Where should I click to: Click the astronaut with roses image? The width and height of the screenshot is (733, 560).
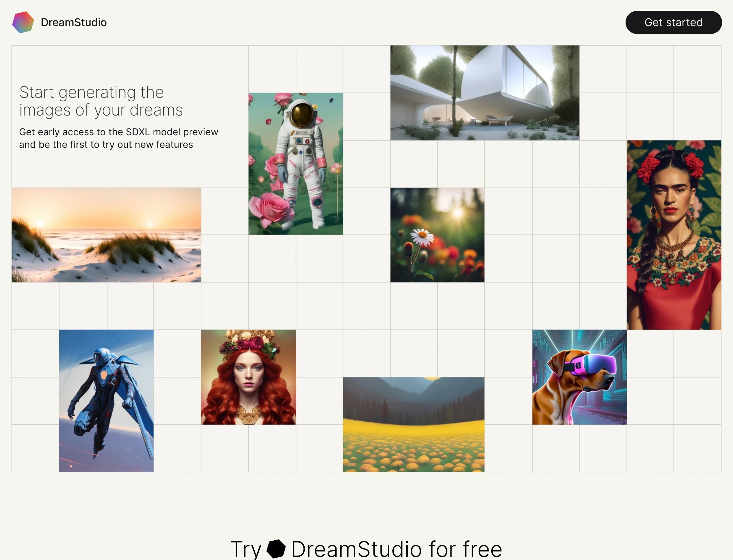tap(296, 163)
